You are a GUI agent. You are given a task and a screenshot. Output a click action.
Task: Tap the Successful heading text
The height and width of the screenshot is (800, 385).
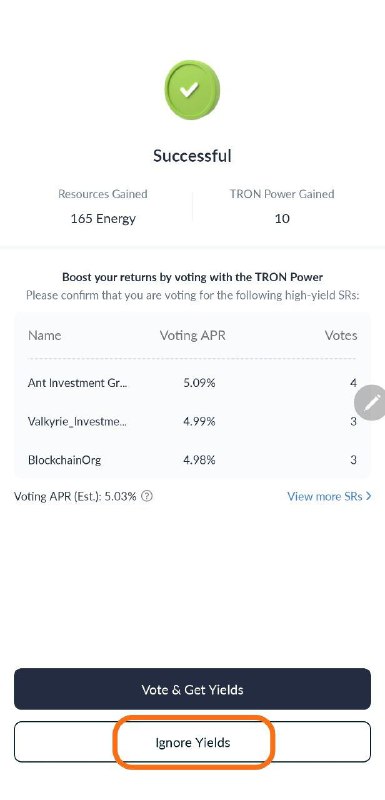[192, 156]
